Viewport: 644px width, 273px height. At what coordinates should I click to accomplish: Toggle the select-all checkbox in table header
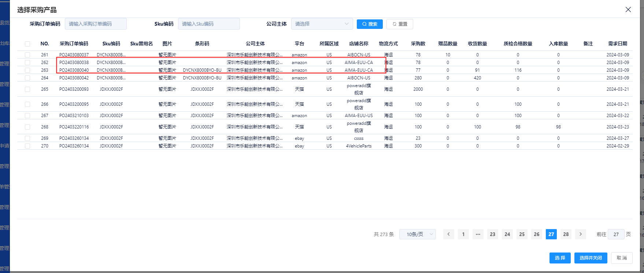[27, 44]
